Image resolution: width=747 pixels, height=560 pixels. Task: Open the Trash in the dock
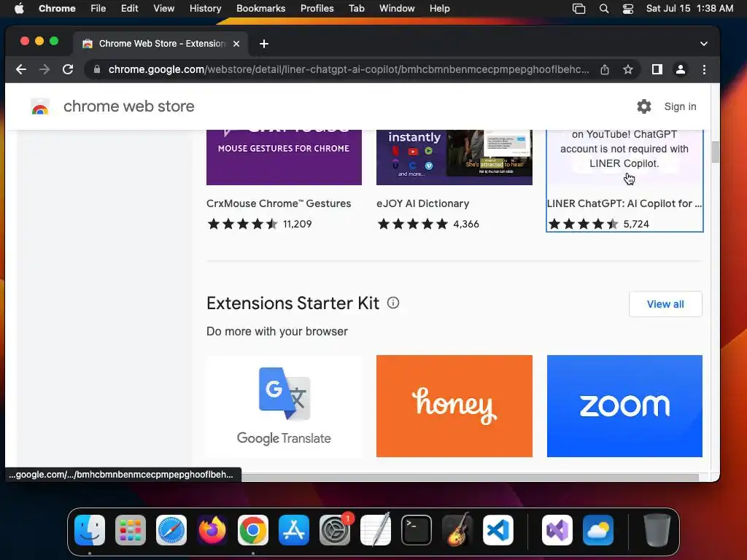click(657, 530)
